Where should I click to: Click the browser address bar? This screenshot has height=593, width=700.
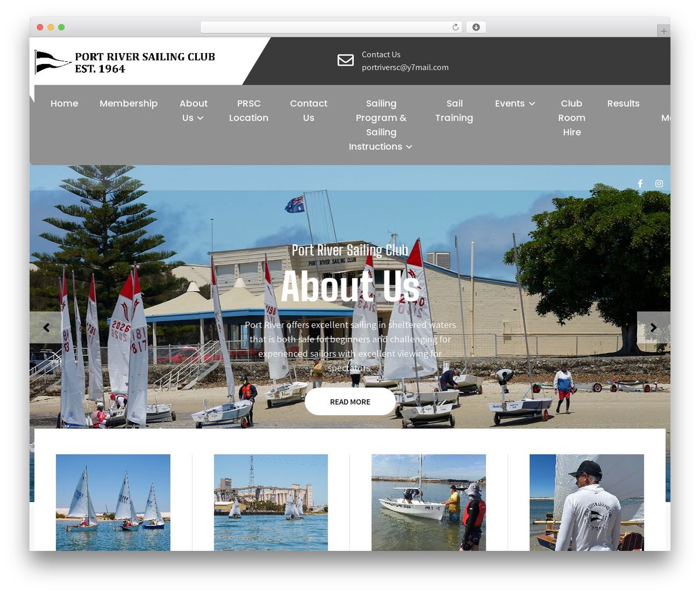pyautogui.click(x=331, y=27)
